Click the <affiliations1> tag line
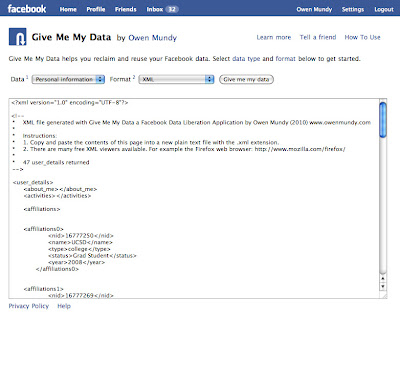This screenshot has width=400, height=382. 43,289
